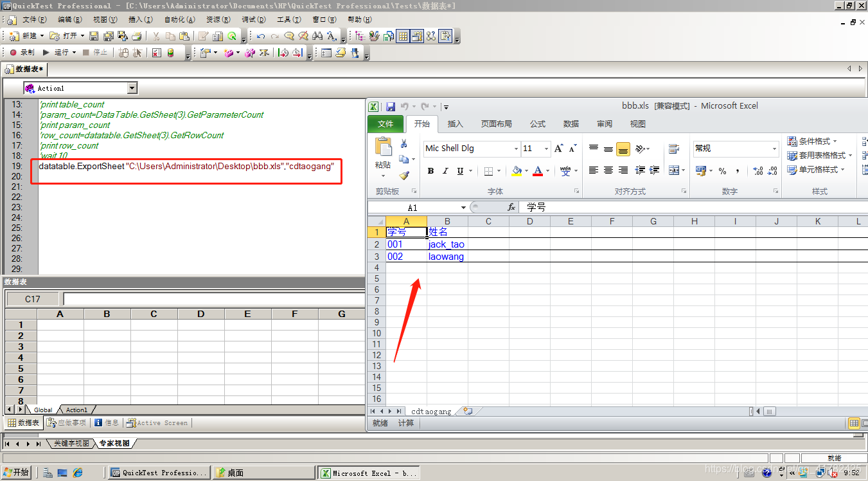Open the 常规 number format dropdown
The image size is (868, 481).
(774, 149)
